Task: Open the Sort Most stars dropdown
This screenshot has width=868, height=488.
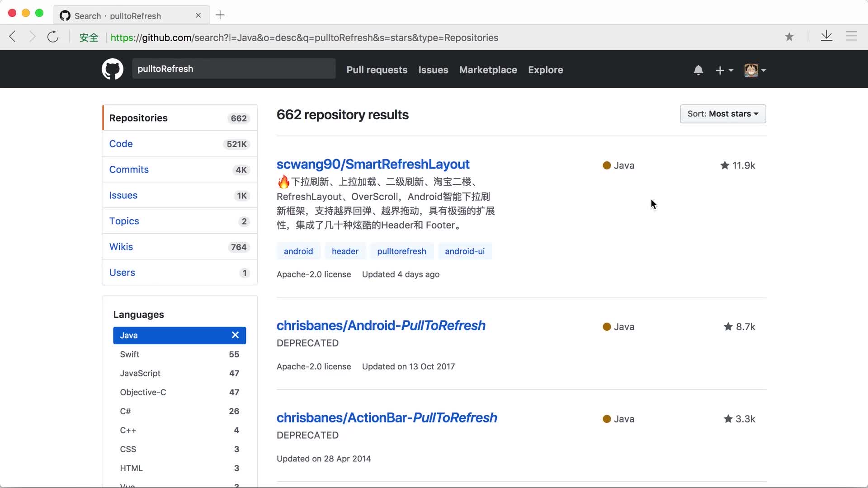Action: [x=722, y=114]
